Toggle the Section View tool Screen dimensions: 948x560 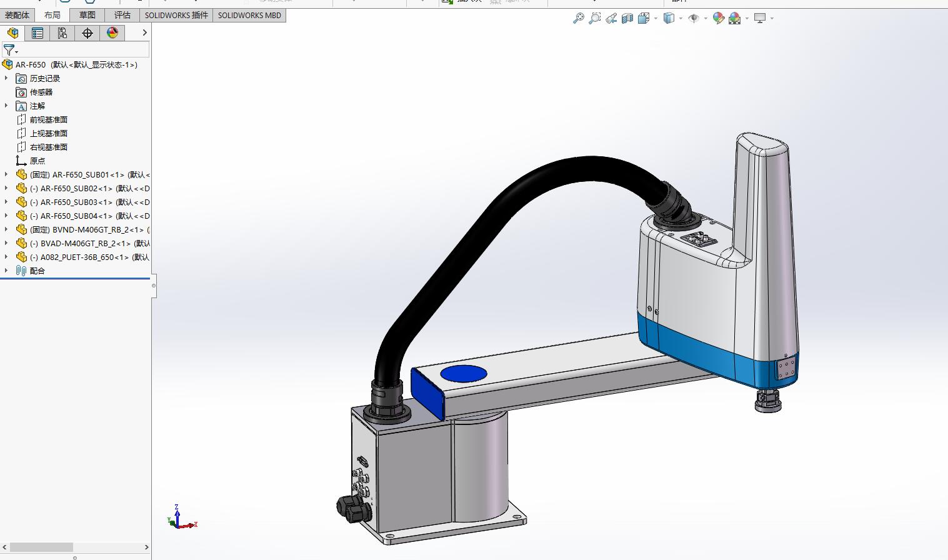click(x=627, y=18)
